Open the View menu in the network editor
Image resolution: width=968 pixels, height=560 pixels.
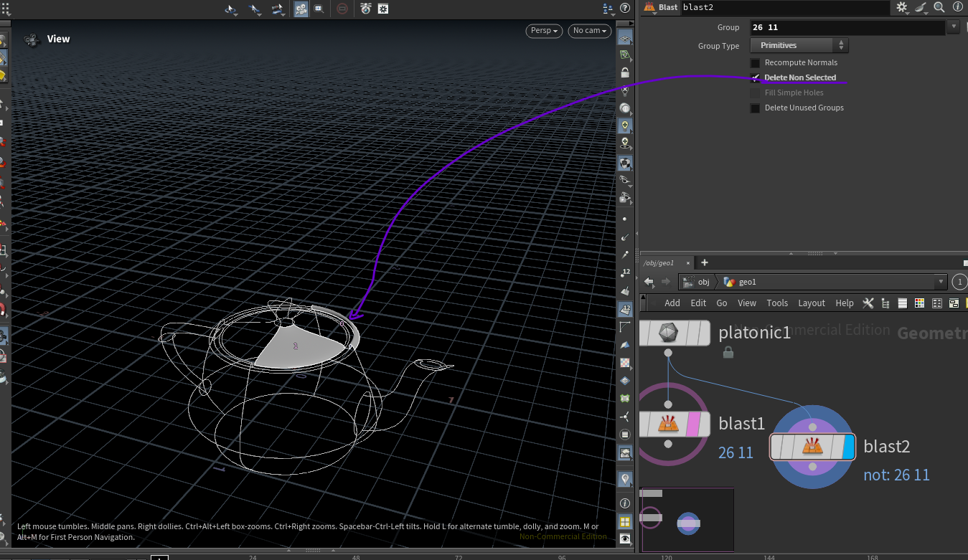coord(747,303)
